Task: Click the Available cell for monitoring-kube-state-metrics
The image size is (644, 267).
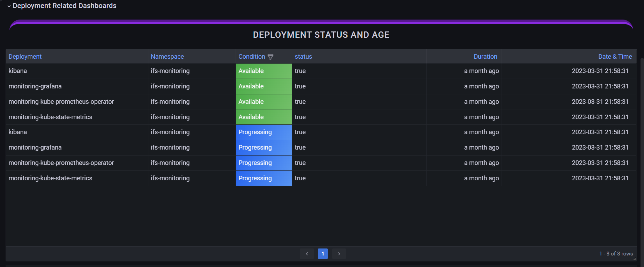Action: coord(264,117)
